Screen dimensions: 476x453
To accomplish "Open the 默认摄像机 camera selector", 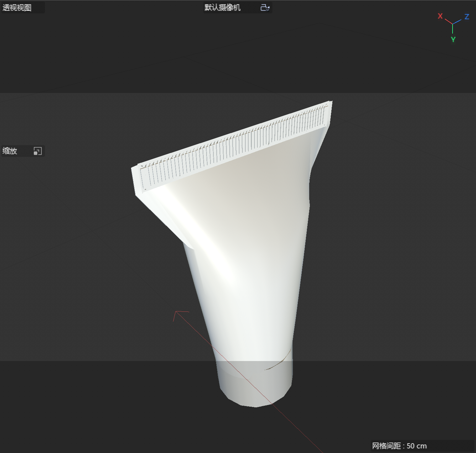I will coord(223,8).
